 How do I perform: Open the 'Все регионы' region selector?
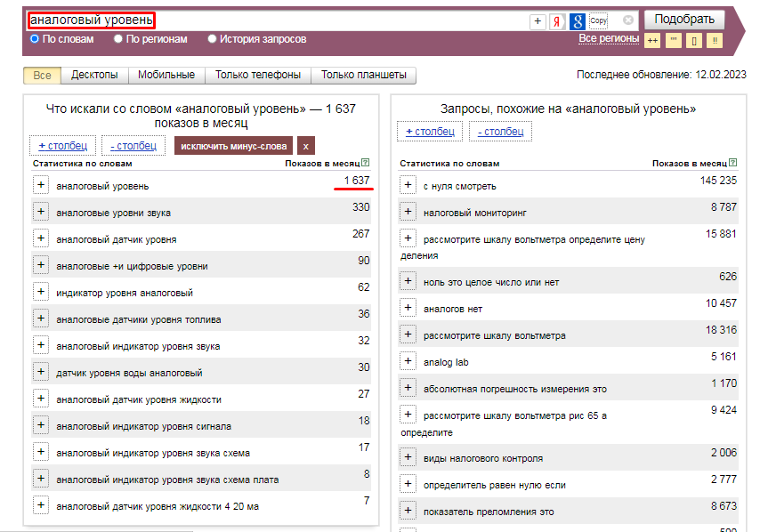(x=609, y=38)
